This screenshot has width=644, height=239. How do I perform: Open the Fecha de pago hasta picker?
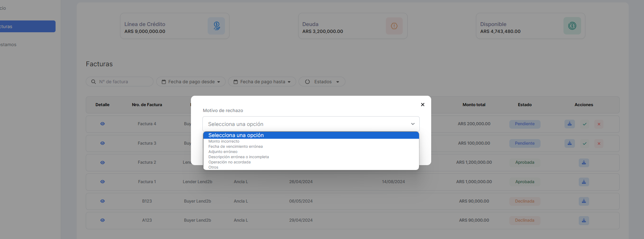click(262, 82)
